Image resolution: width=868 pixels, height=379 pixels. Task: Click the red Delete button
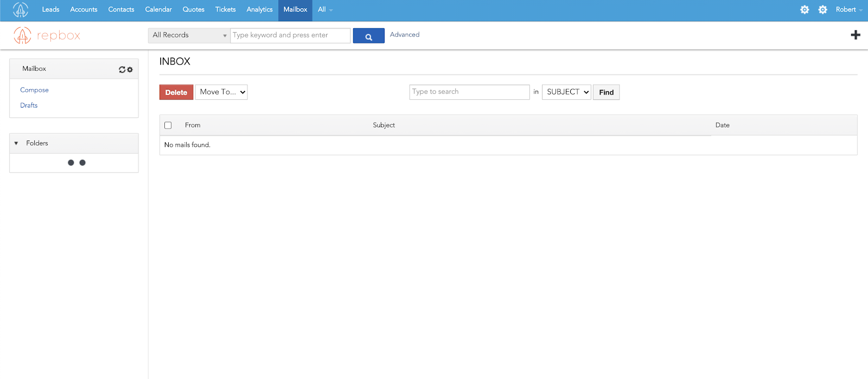(x=176, y=92)
